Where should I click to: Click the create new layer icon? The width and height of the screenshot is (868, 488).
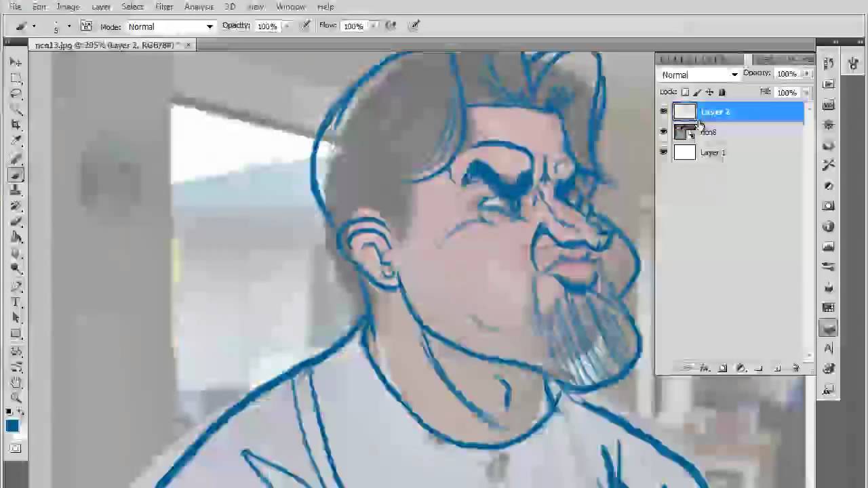[777, 368]
